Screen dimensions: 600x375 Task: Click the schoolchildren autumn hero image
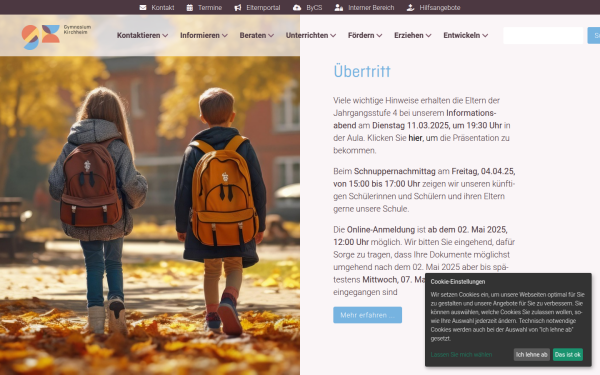click(x=150, y=214)
